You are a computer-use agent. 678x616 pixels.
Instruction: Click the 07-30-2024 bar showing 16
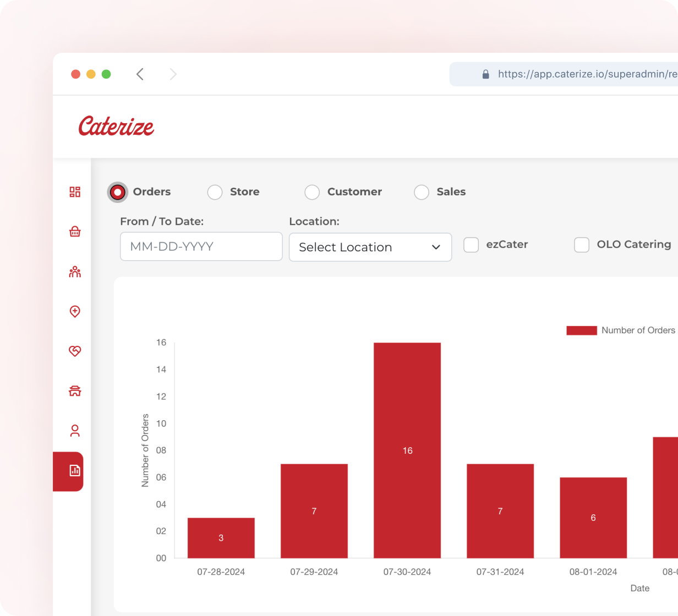pos(407,450)
